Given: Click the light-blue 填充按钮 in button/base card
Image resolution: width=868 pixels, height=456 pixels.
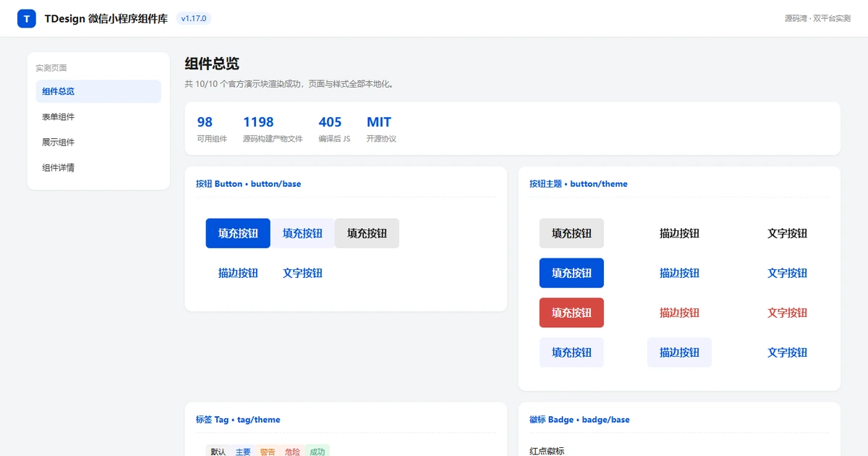Looking at the screenshot, I should tap(302, 233).
